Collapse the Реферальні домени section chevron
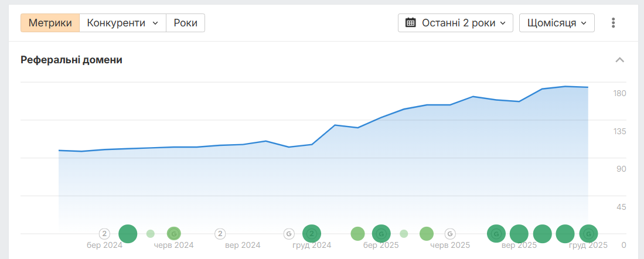The image size is (644, 259). pos(620,60)
